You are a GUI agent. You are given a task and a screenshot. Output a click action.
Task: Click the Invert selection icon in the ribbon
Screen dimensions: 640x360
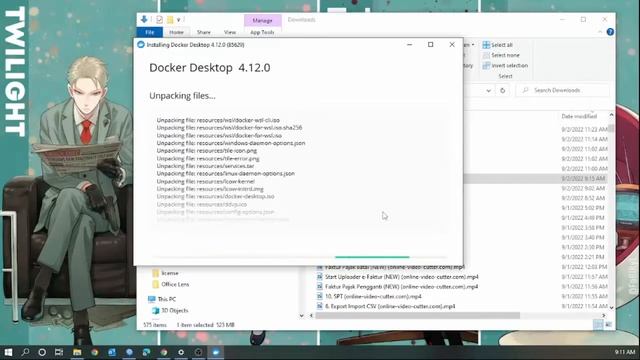(x=486, y=66)
